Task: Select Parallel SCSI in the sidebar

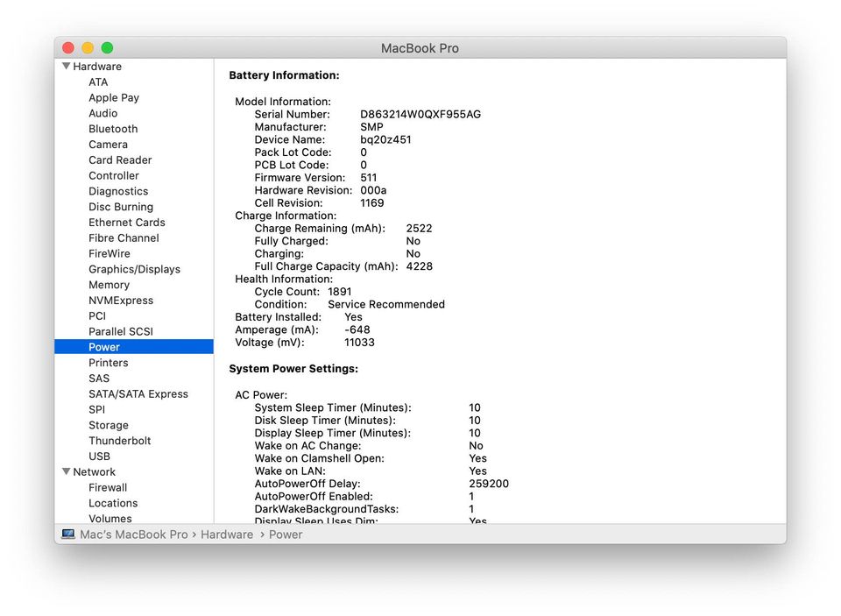Action: pos(121,331)
